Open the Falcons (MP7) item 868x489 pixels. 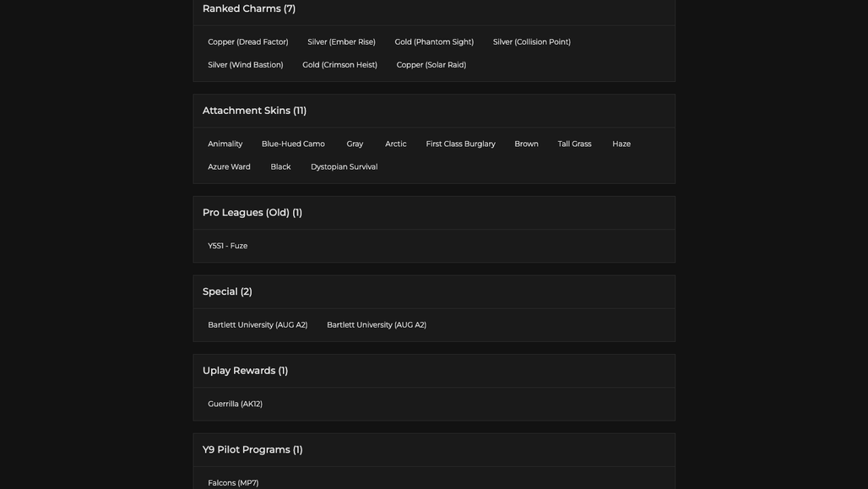coord(233,483)
